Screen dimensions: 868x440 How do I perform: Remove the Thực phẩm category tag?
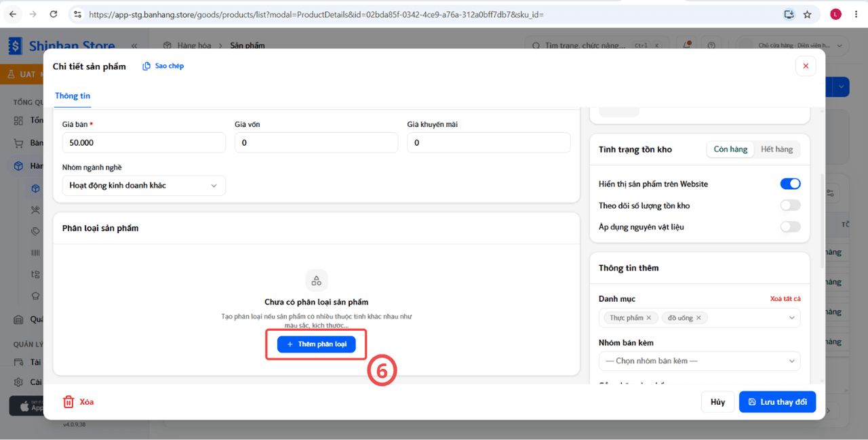coord(648,318)
